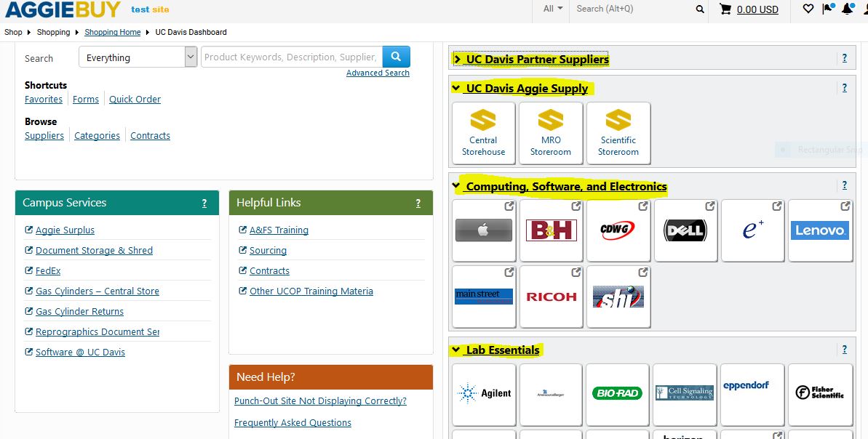Image resolution: width=868 pixels, height=439 pixels.
Task: Open A&FS Training link
Action: (279, 230)
